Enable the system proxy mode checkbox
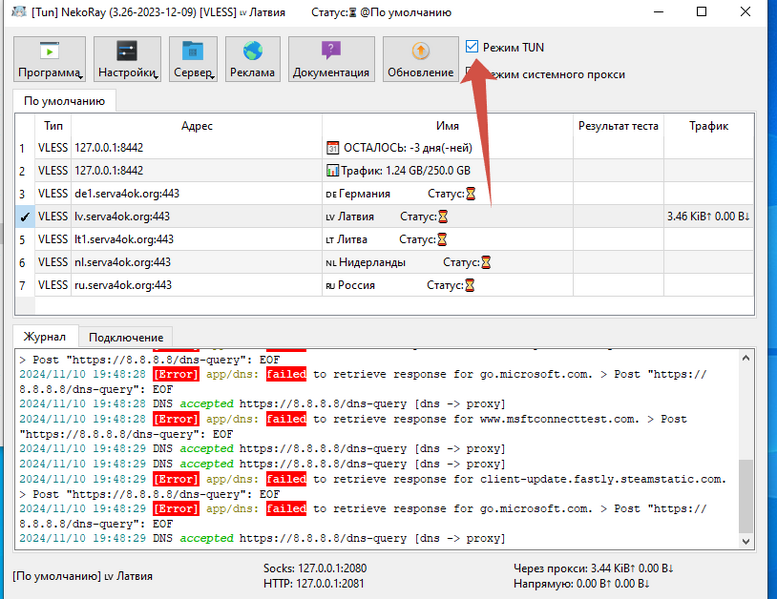Screen dimensions: 777x599 pos(472,74)
